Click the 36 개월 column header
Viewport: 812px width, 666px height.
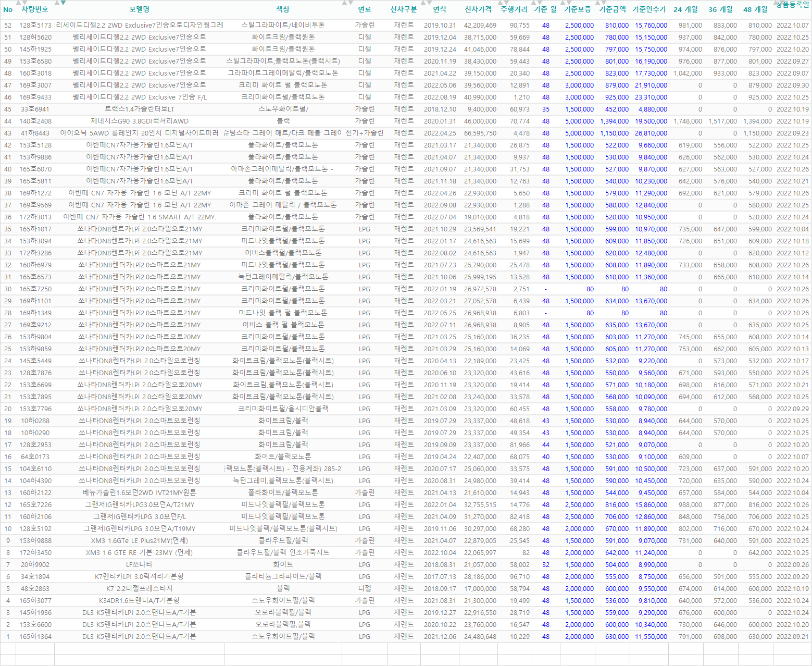click(x=721, y=9)
